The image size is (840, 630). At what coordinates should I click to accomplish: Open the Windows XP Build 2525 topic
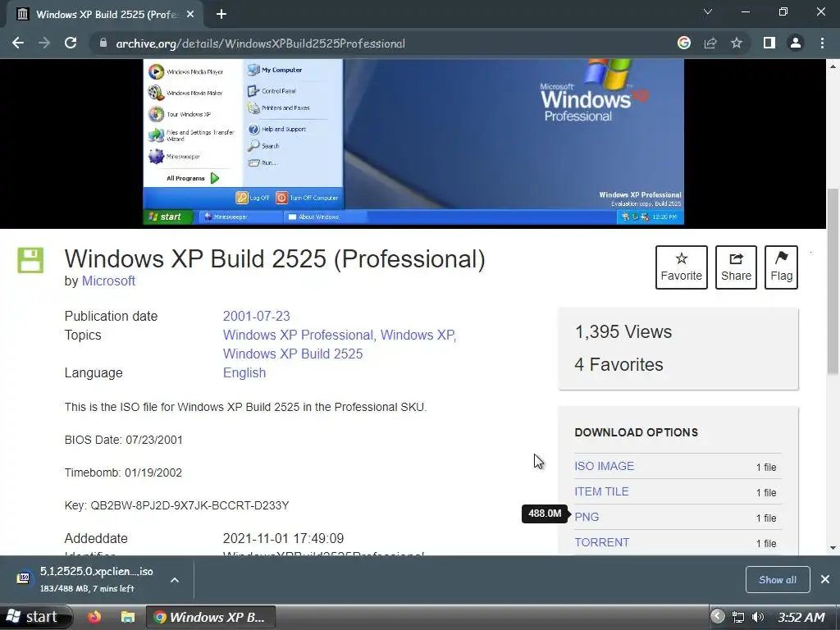pyautogui.click(x=293, y=354)
